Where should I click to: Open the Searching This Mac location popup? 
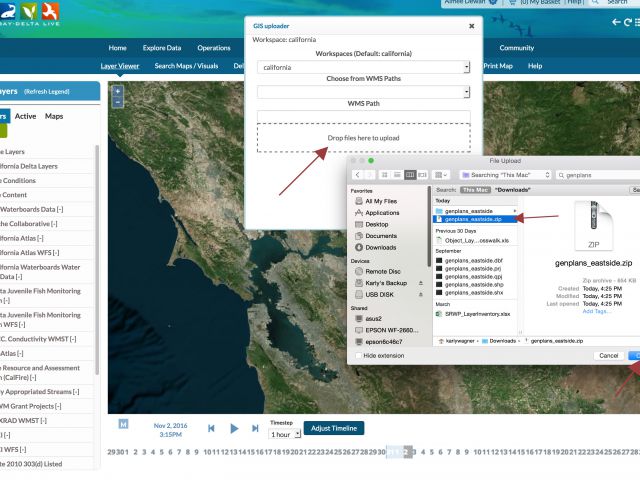(505, 175)
